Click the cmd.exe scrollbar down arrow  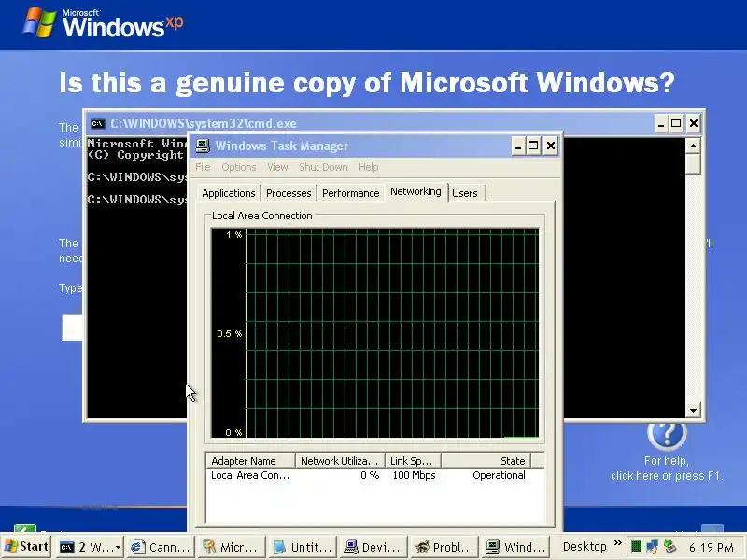point(693,410)
